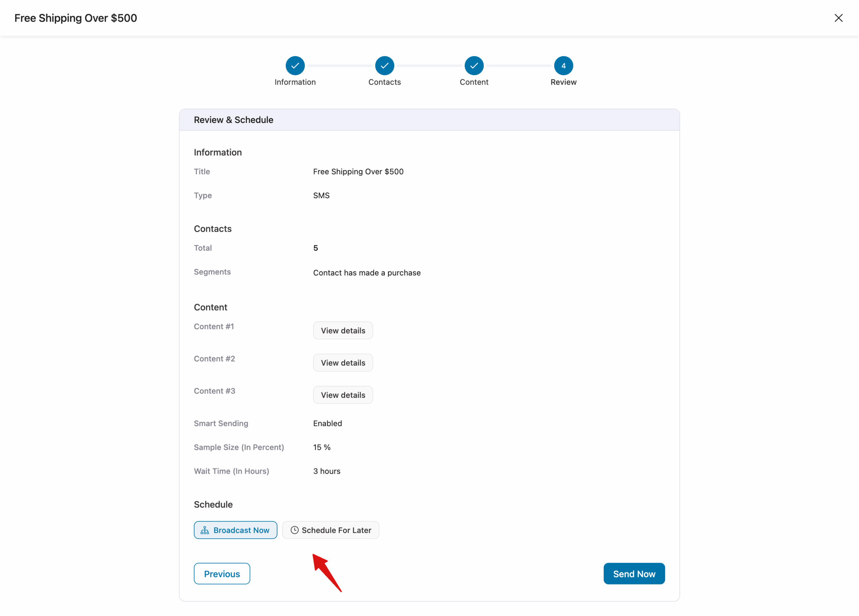Click the Contacts step checkmark icon
This screenshot has width=859, height=616.
385,65
